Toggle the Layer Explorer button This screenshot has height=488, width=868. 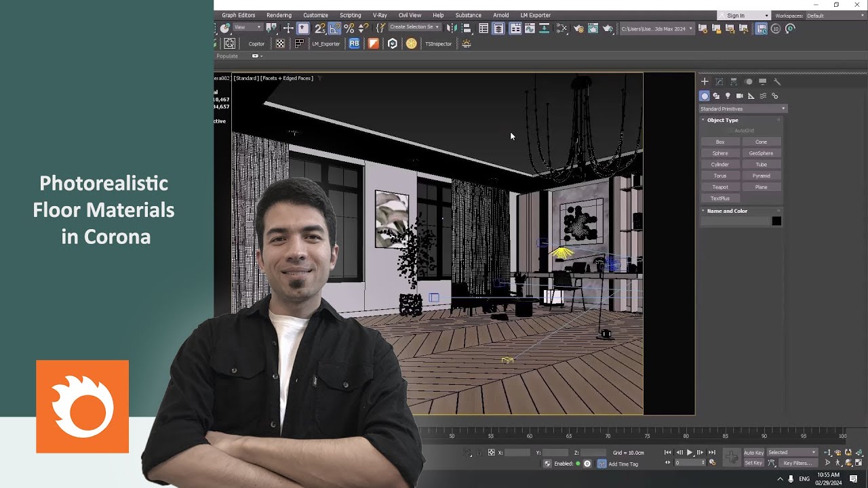click(x=498, y=28)
